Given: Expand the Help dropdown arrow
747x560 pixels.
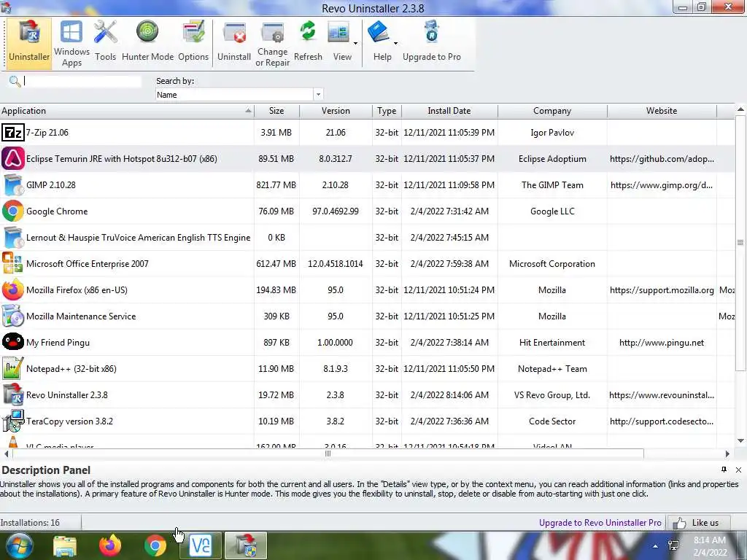Looking at the screenshot, I should pyautogui.click(x=395, y=43).
